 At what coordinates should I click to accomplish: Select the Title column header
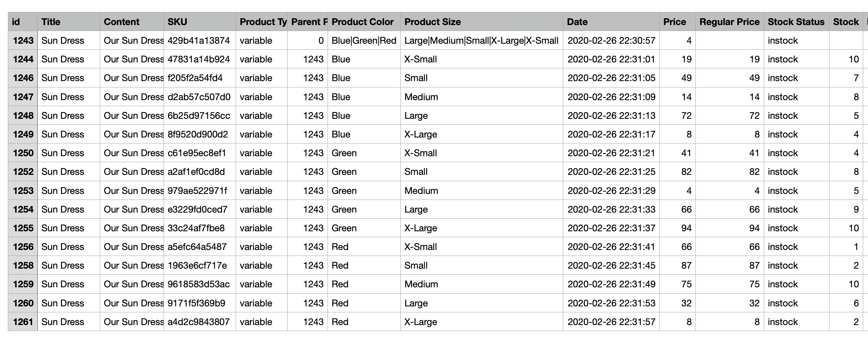click(x=68, y=22)
